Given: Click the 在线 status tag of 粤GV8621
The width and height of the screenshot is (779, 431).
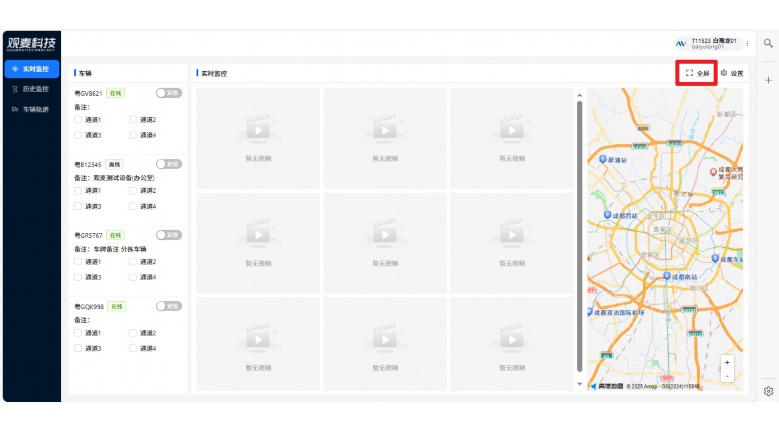Looking at the screenshot, I should pyautogui.click(x=115, y=93).
